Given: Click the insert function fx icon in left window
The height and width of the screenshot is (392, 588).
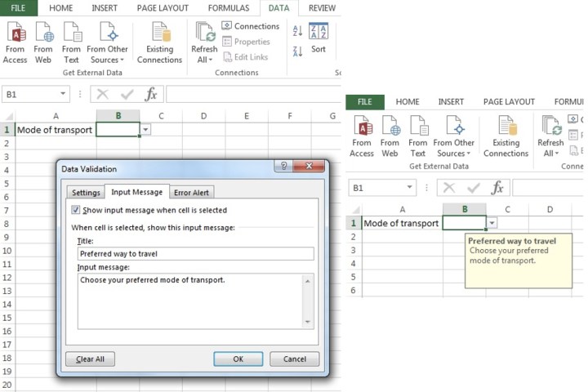Looking at the screenshot, I should click(x=151, y=95).
